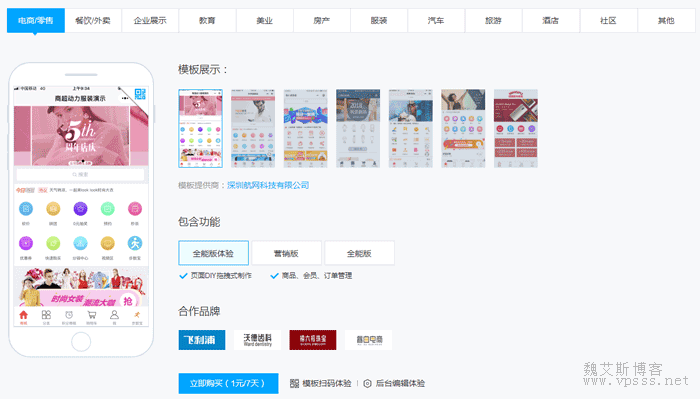Open 后台编辑体验 link
The image size is (700, 399).
point(400,383)
